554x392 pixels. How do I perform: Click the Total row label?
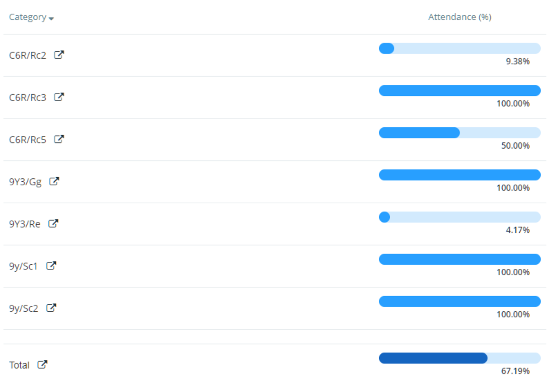[x=19, y=365]
